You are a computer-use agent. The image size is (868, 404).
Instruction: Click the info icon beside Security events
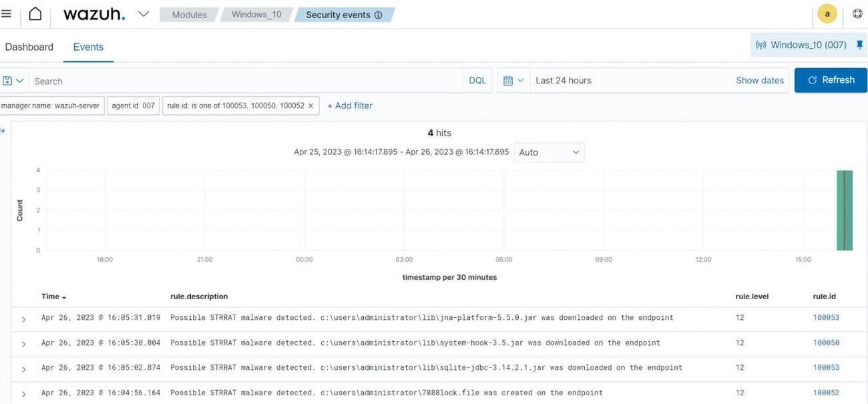click(x=379, y=15)
